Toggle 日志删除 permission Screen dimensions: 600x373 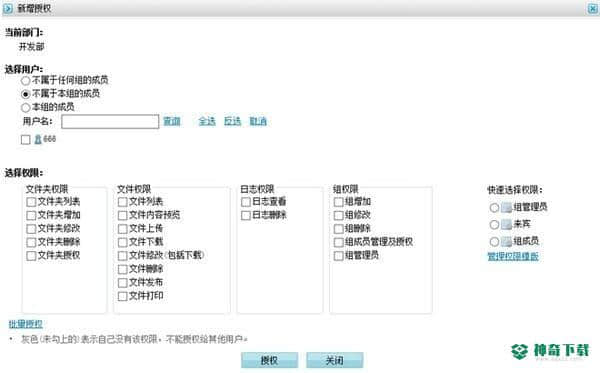click(246, 215)
